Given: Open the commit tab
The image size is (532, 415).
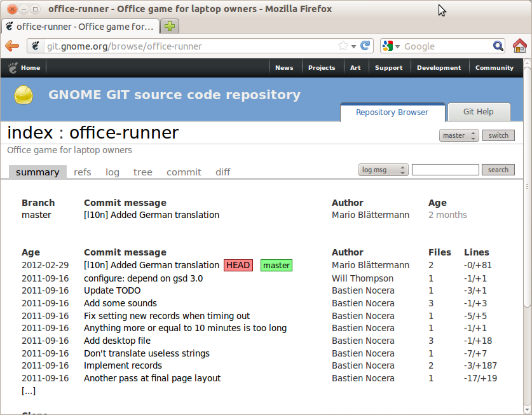Looking at the screenshot, I should pyautogui.click(x=184, y=172).
